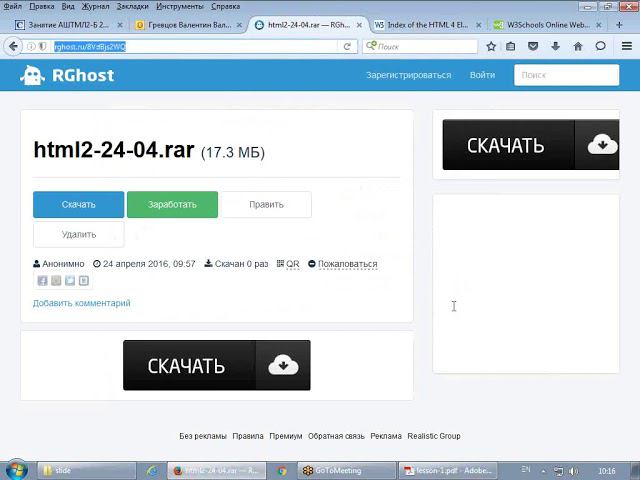Open the Realistic Group footer link
The height and width of the screenshot is (480, 640).
tap(434, 436)
